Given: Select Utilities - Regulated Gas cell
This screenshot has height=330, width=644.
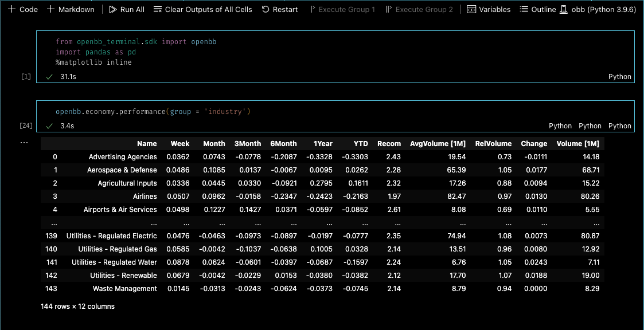Looking at the screenshot, I should (x=118, y=249).
